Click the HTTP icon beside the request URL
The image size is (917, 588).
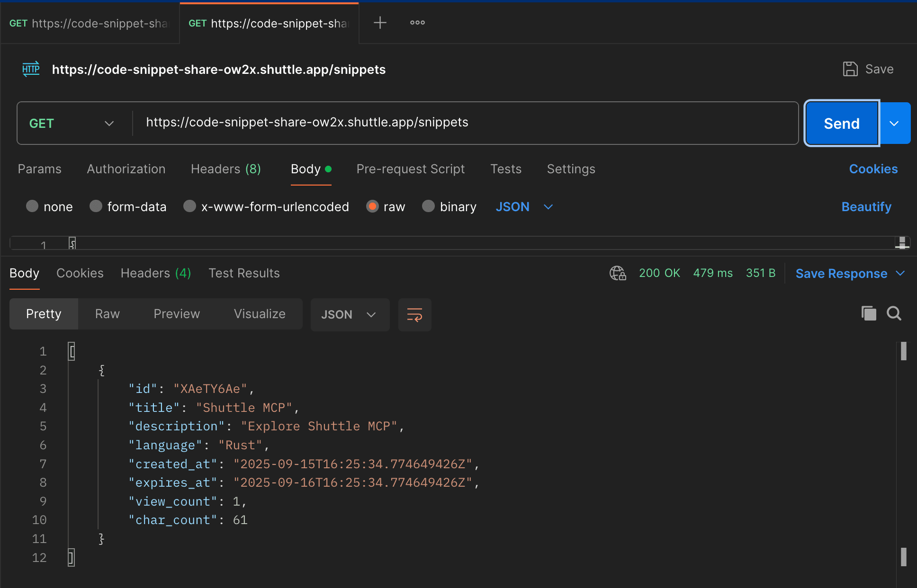tap(31, 69)
